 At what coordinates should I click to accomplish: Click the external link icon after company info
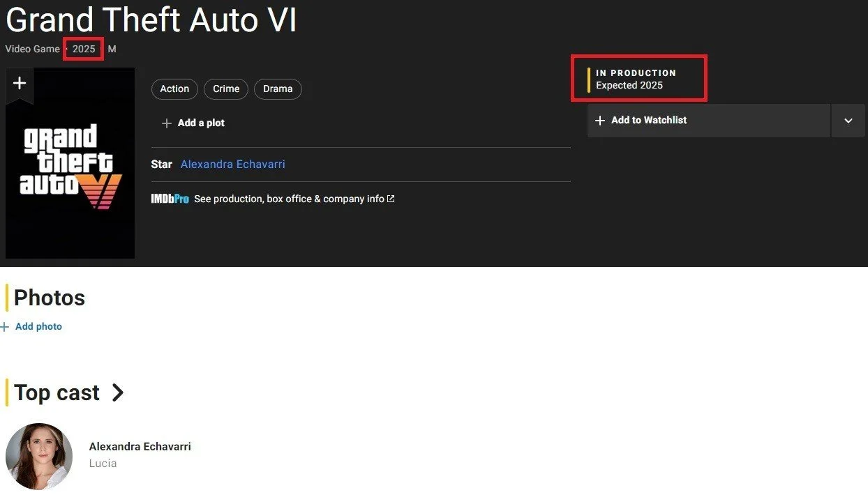[x=391, y=199]
